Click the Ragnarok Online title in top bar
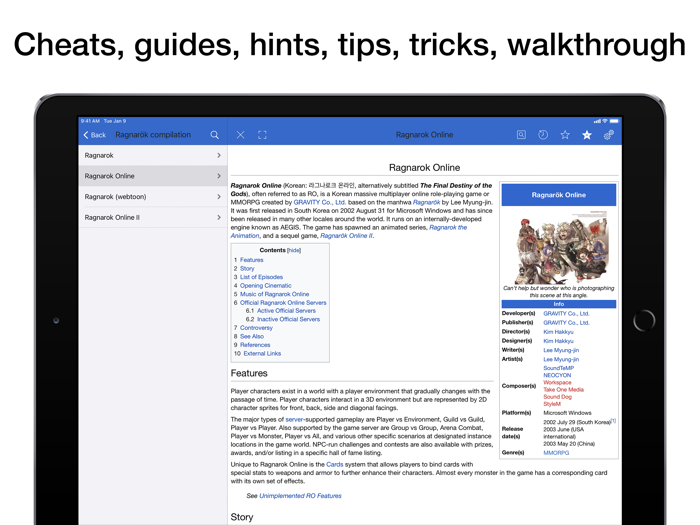 (x=425, y=135)
